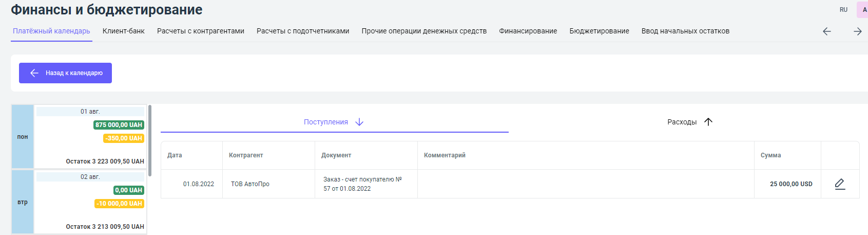Open document Заказ - счет покупателю № 57
This screenshot has height=235, width=868.
coord(362,184)
